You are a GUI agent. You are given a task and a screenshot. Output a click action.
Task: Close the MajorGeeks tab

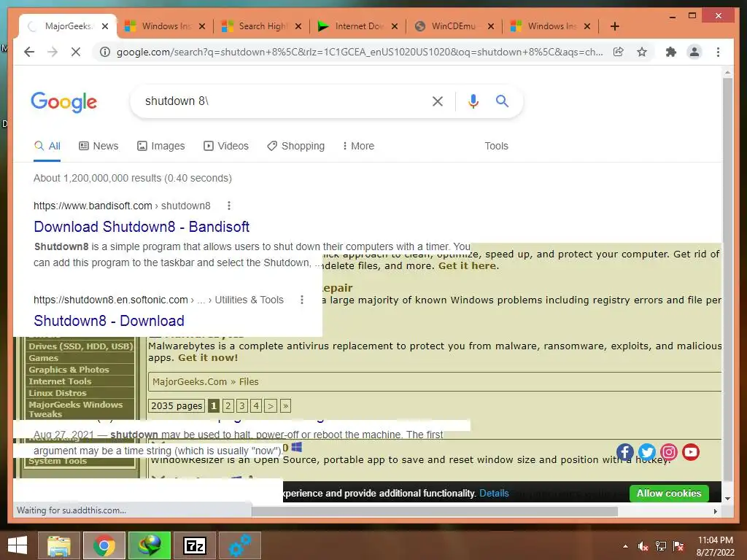click(105, 26)
